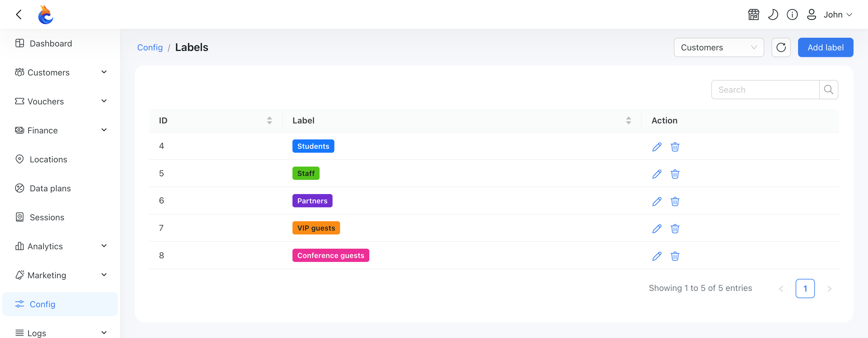Click the user profile icon
Image resolution: width=868 pixels, height=338 pixels.
[811, 14]
